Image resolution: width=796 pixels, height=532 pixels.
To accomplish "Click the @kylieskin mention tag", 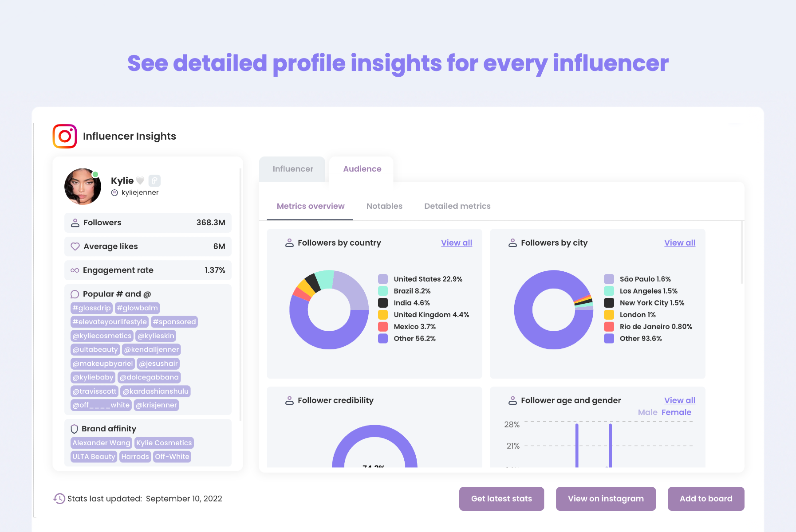I will [x=156, y=336].
